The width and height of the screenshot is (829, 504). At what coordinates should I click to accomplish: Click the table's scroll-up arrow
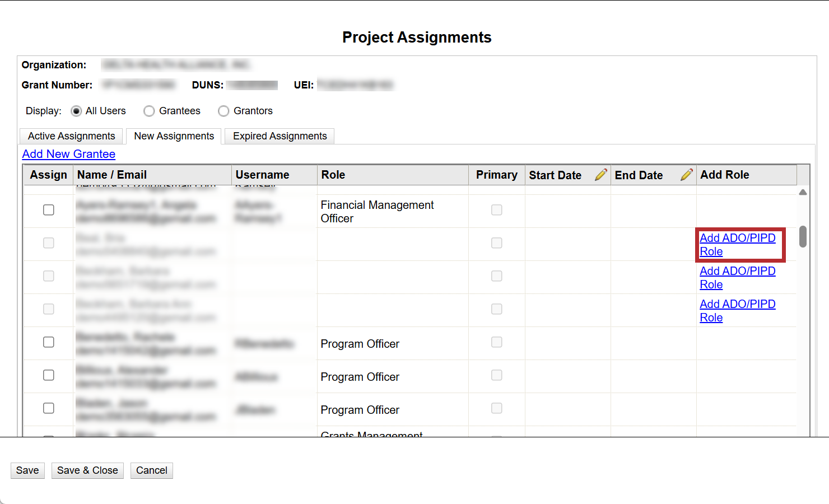(x=803, y=192)
